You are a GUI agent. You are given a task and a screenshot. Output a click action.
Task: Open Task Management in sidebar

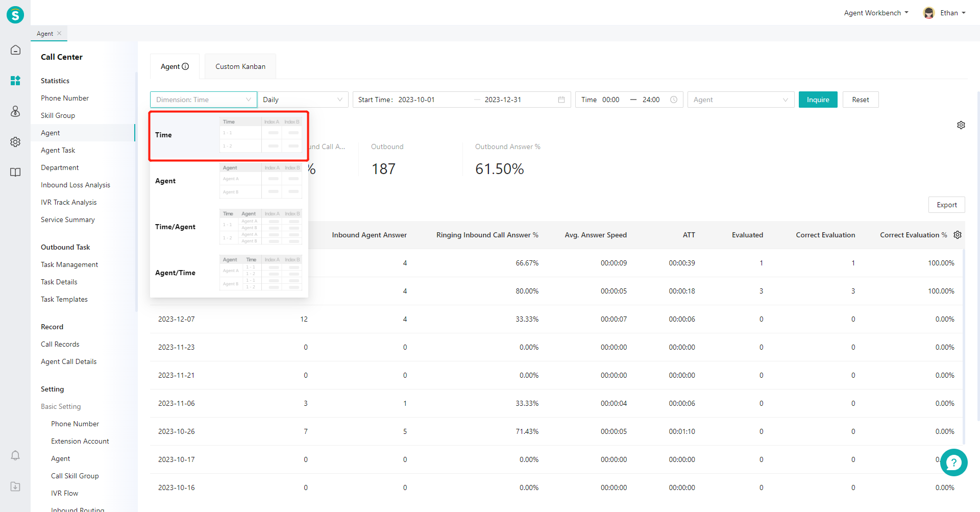coord(69,264)
